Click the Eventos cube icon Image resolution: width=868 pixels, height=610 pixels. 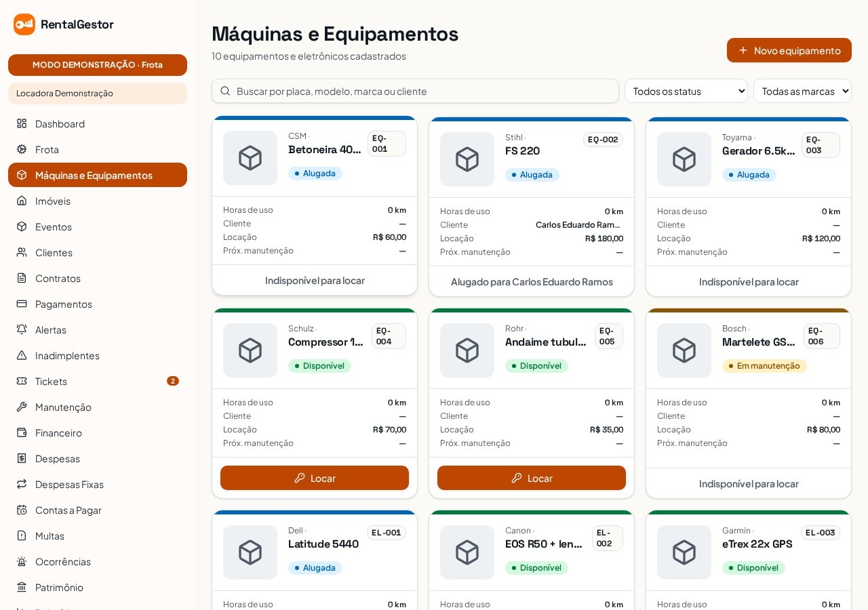pos(22,226)
